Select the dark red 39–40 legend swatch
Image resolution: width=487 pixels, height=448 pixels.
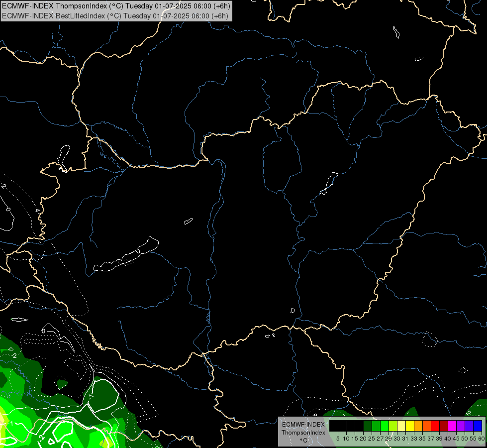pyautogui.click(x=444, y=426)
